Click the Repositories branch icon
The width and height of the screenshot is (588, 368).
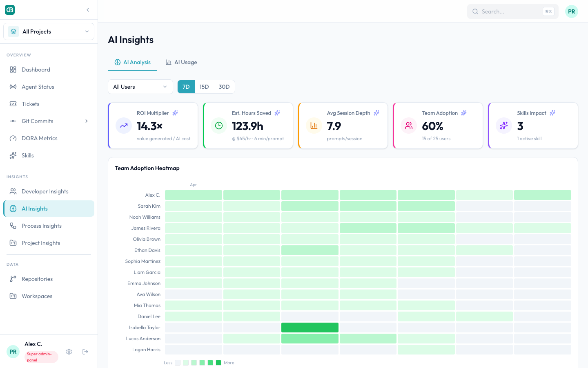[13, 279]
